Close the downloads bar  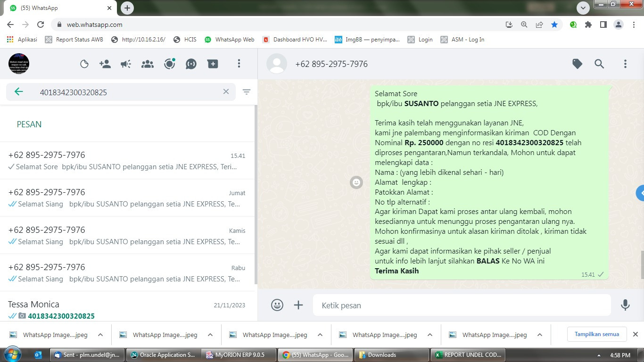tap(635, 334)
